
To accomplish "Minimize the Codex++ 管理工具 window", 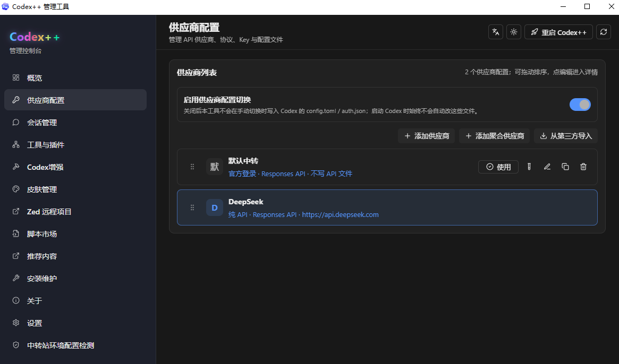I will 563,7.
